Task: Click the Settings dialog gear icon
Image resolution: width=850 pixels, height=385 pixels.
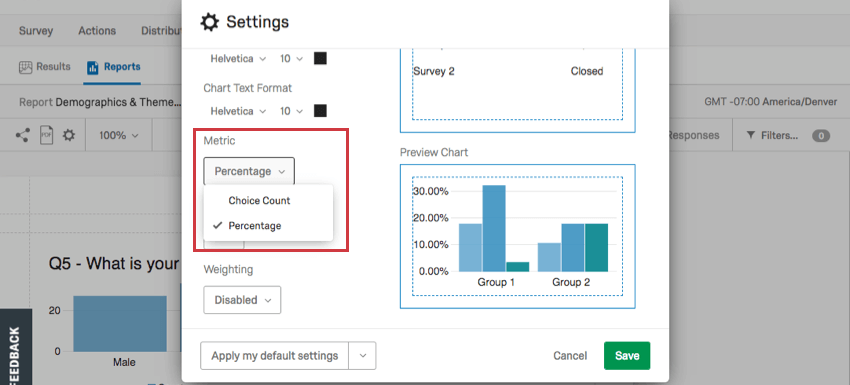Action: coord(209,22)
